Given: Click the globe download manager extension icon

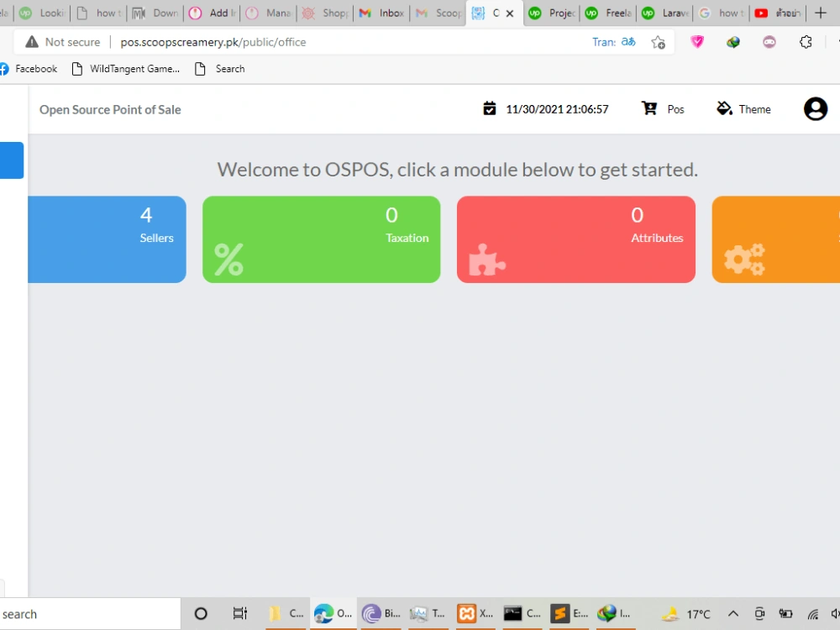Looking at the screenshot, I should pos(732,42).
